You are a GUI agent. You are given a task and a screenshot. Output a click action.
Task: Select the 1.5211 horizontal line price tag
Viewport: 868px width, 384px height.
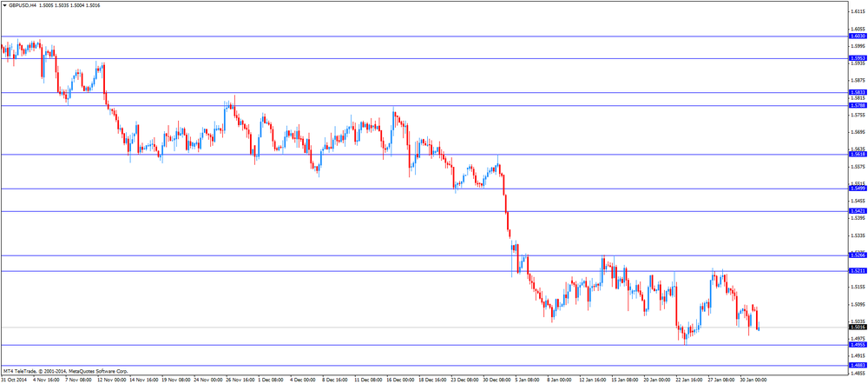[x=858, y=271]
